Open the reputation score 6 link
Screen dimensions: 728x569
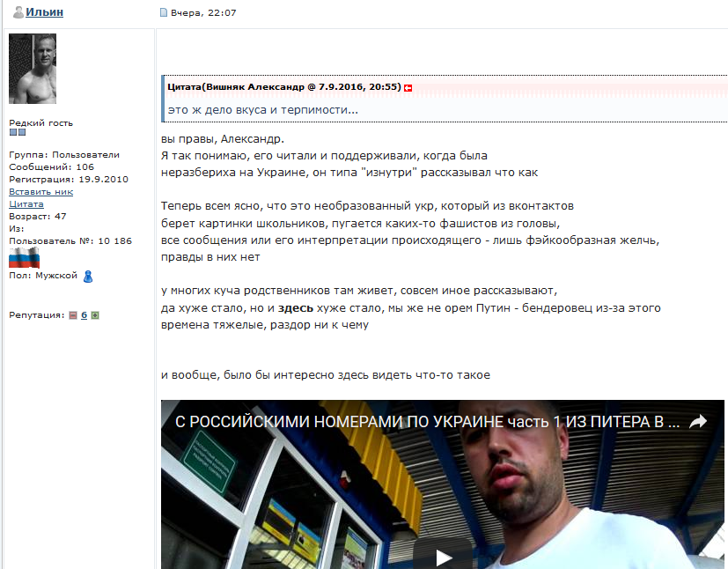tap(84, 315)
